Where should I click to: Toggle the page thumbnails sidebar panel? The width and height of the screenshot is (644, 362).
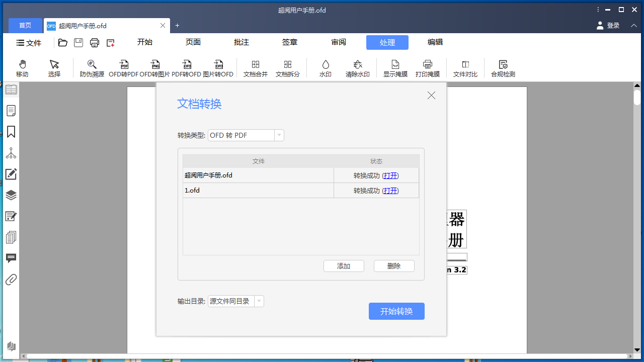11,111
